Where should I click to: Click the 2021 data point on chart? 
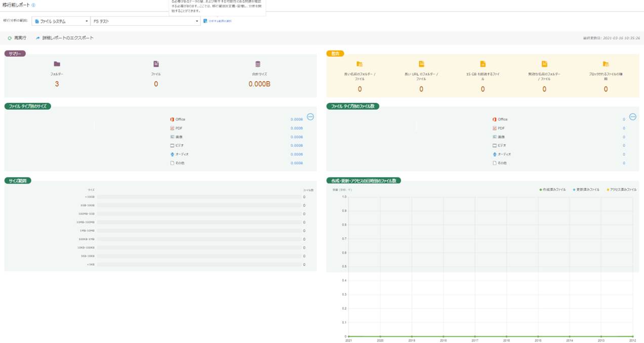348,336
